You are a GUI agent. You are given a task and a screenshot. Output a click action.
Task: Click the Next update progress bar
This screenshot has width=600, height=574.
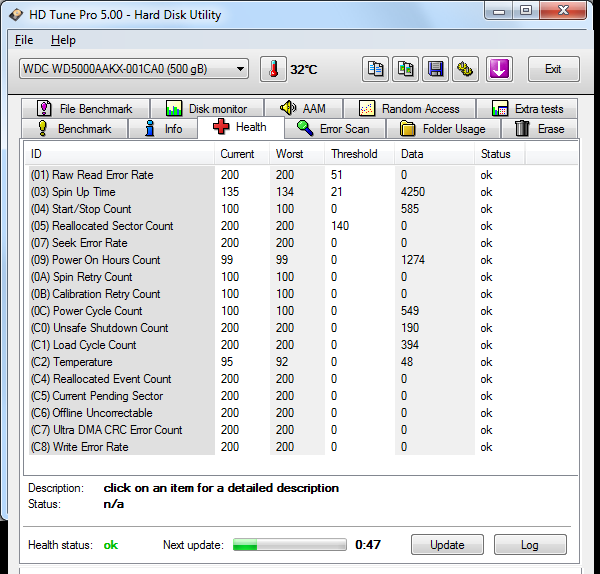pyautogui.click(x=290, y=545)
